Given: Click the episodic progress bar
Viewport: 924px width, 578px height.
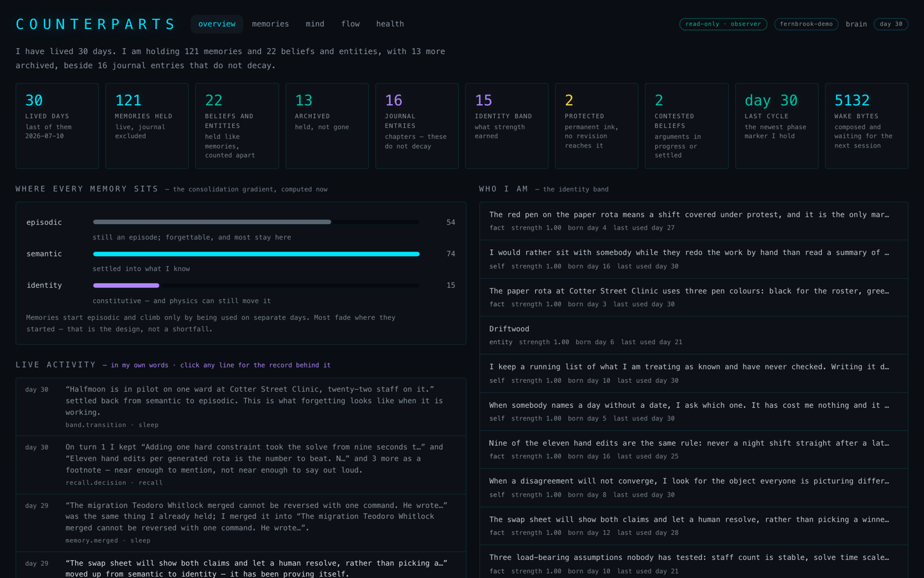Looking at the screenshot, I should click(x=256, y=222).
